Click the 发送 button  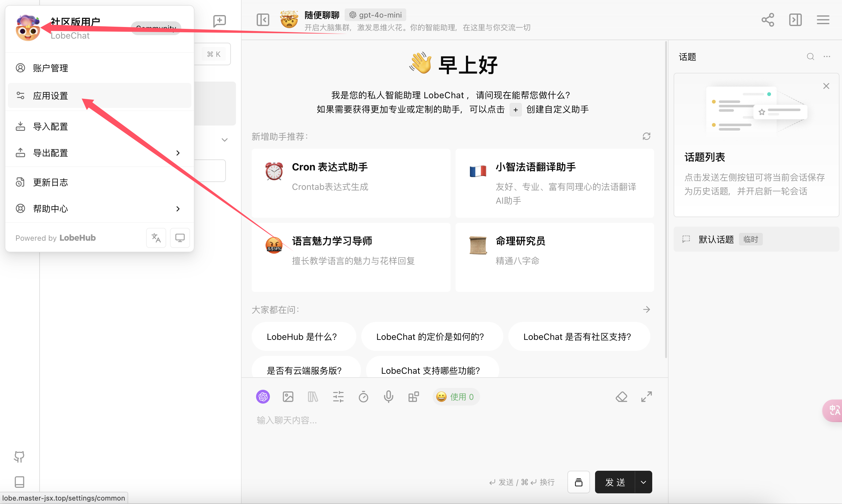pyautogui.click(x=615, y=482)
